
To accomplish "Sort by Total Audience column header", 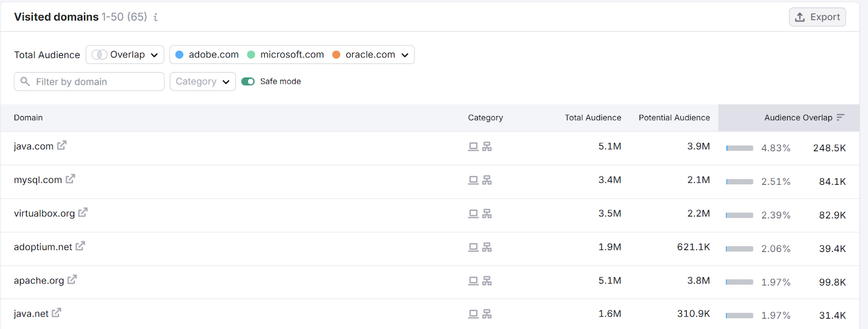I will tap(592, 118).
